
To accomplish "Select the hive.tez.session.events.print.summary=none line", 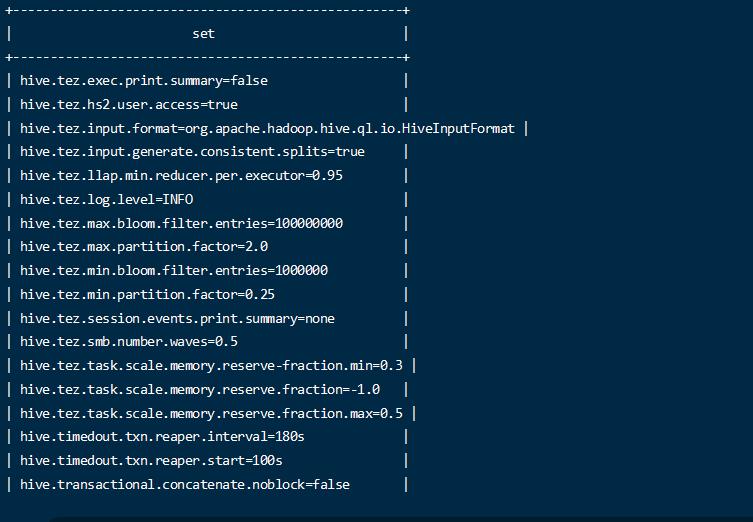I will [177, 318].
